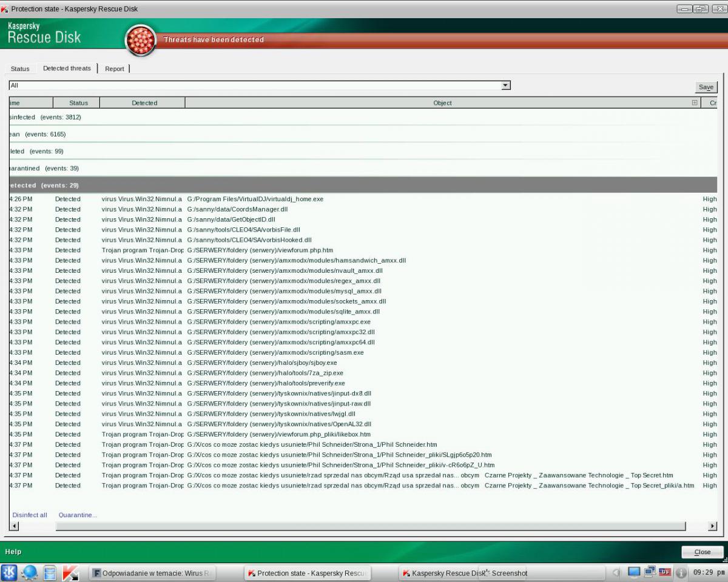Select the sockets_amxx.dll row
This screenshot has height=582, width=728.
[363, 301]
